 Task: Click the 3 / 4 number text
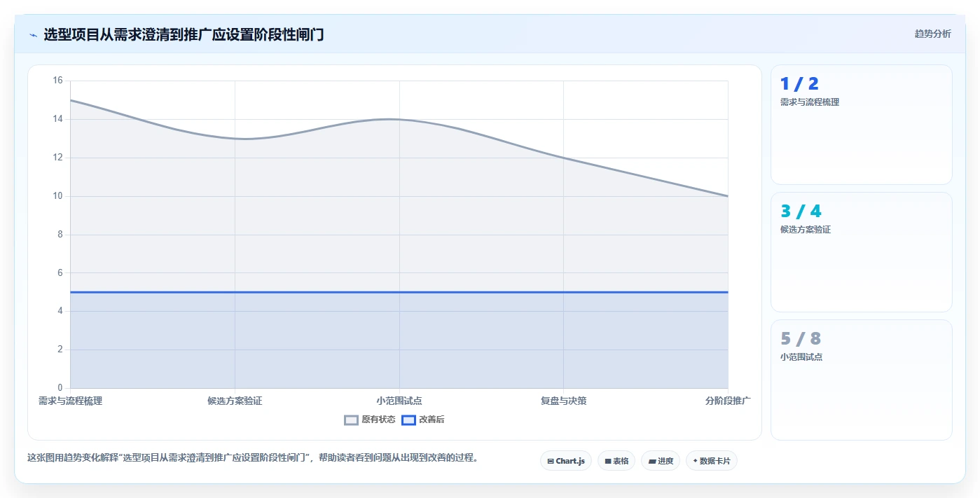pos(801,212)
